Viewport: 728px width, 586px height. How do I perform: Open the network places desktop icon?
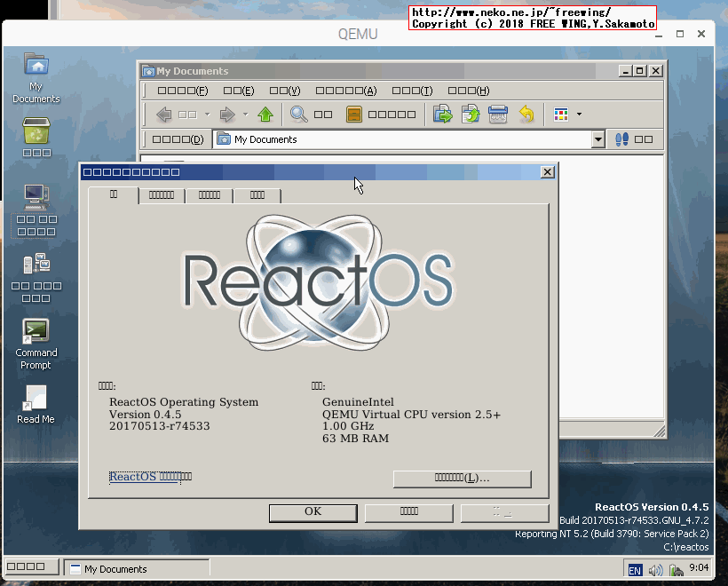tap(36, 278)
